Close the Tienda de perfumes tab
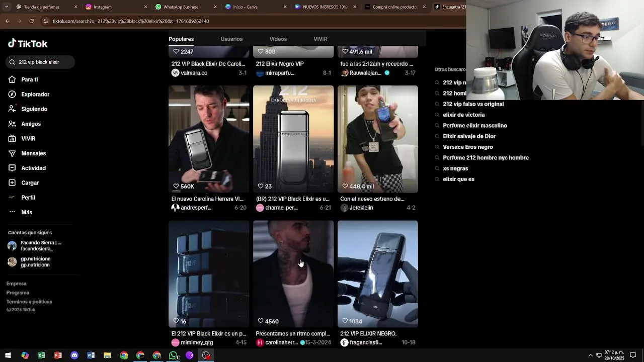 coord(76,7)
